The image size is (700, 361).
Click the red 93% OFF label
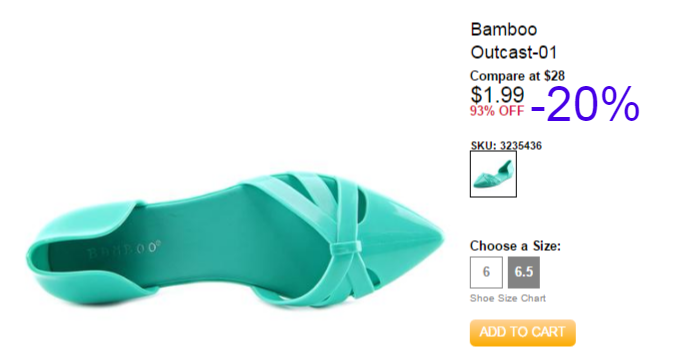[x=497, y=111]
